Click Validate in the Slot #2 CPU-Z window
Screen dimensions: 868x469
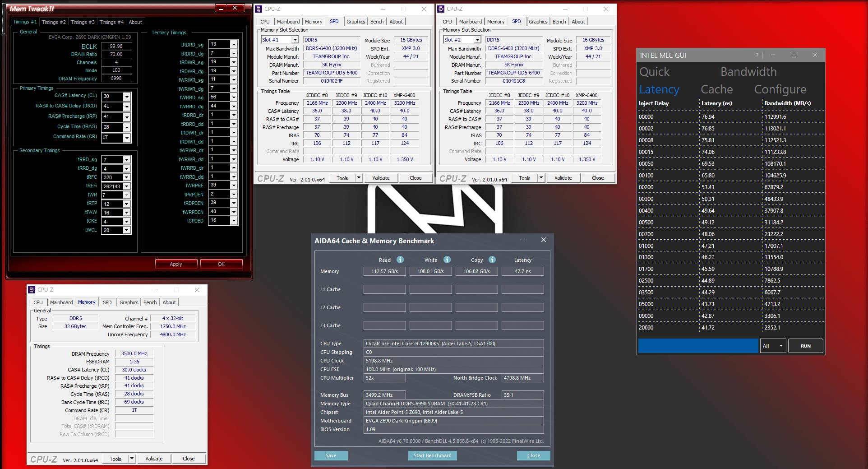(563, 178)
